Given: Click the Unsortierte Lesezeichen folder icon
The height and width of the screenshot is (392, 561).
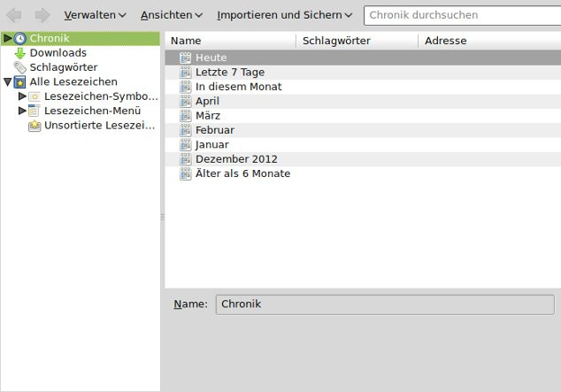Looking at the screenshot, I should pos(35,126).
